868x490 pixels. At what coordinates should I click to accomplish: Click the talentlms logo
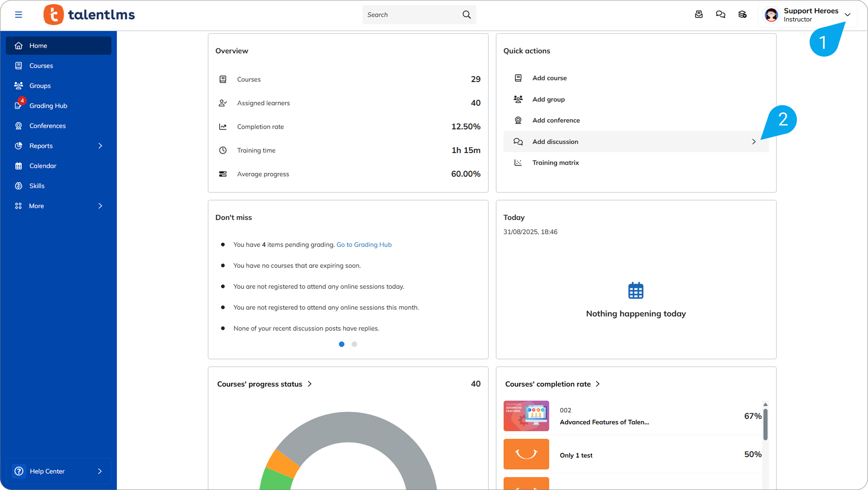pos(89,15)
